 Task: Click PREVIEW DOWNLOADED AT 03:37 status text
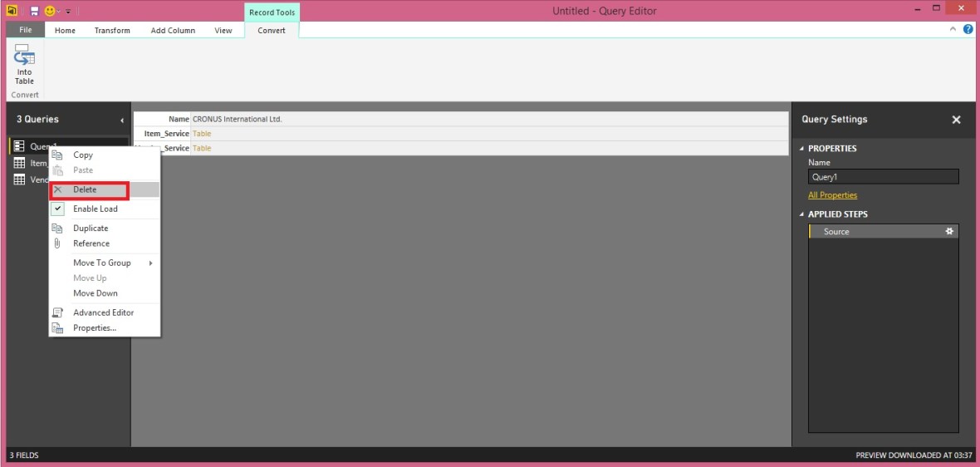tap(914, 455)
